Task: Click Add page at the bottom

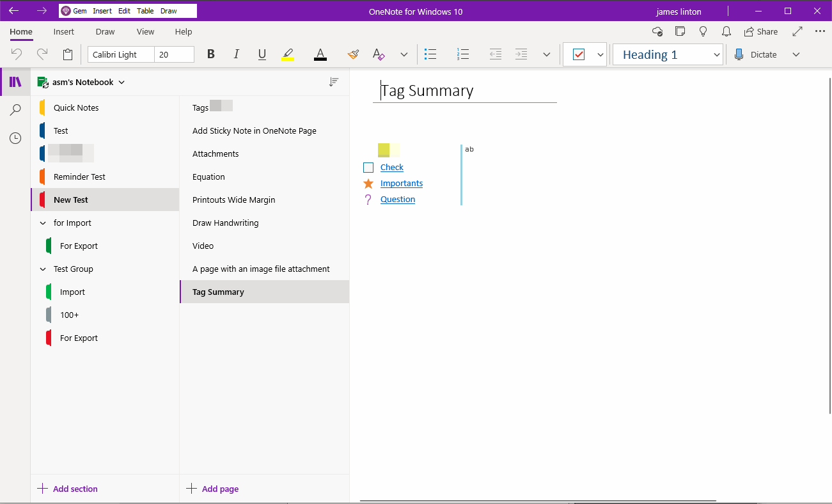Action: pos(212,488)
